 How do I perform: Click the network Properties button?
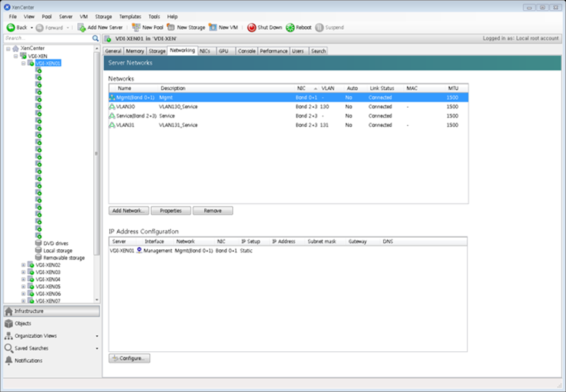pyautogui.click(x=171, y=210)
